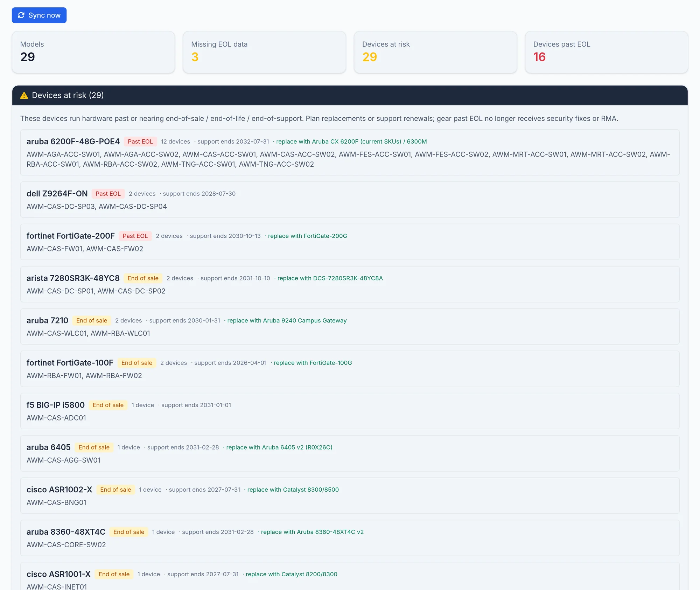Click Past EOL badge on FortiGate-200F
700x590 pixels.
point(135,236)
